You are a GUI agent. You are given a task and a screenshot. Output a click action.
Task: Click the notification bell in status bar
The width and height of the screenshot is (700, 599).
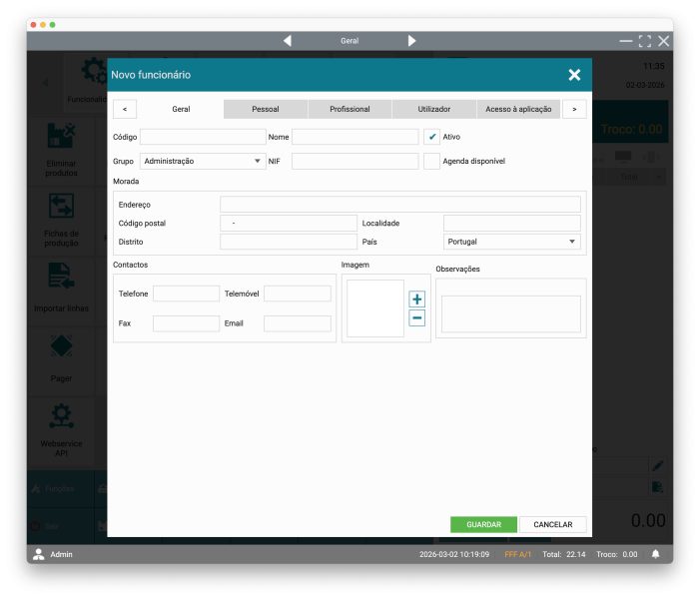coord(656,554)
